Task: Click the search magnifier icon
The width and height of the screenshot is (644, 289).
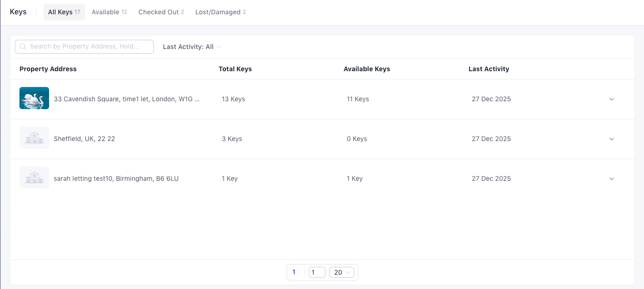Action: [23, 47]
